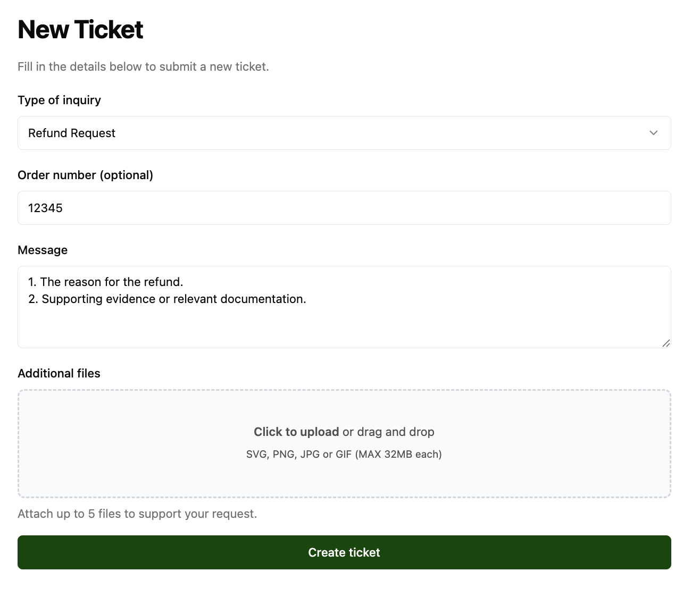Select the Refund Request text in dropdown
This screenshot has width=700, height=605.
pyautogui.click(x=72, y=133)
